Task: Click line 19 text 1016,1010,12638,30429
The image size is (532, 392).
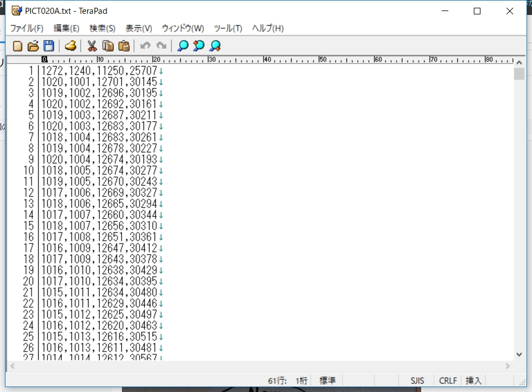Action: pos(99,270)
